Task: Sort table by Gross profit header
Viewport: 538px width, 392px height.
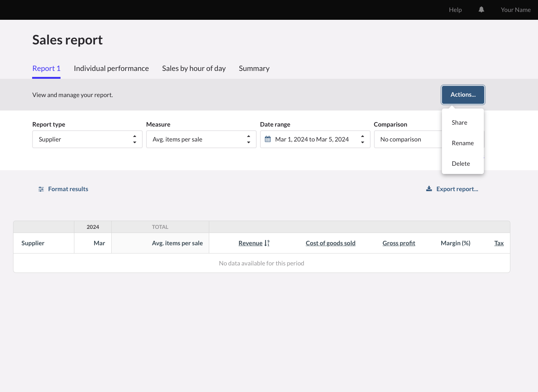Action: click(399, 243)
